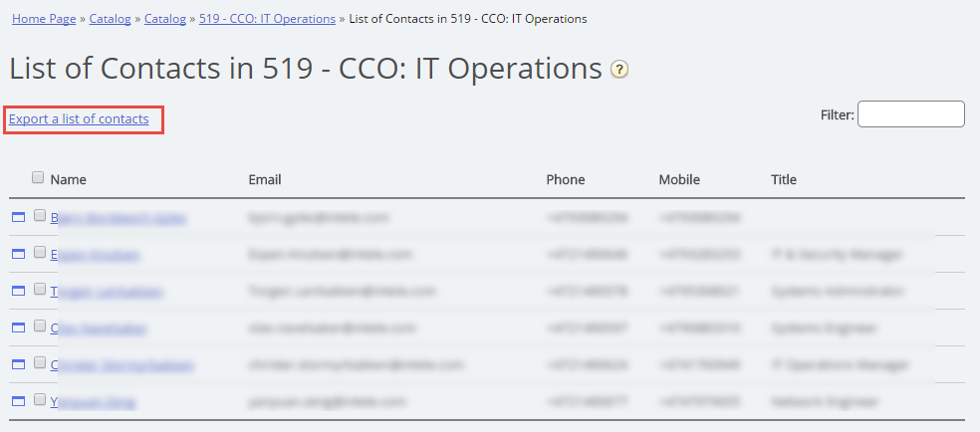
Task: Select the checkbox in the third contact row
Action: (40, 289)
